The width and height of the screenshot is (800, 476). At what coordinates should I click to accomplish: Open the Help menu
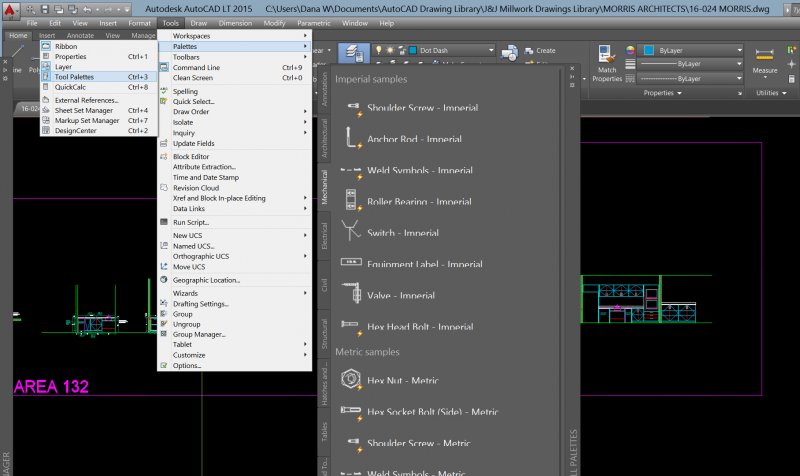pyautogui.click(x=386, y=23)
